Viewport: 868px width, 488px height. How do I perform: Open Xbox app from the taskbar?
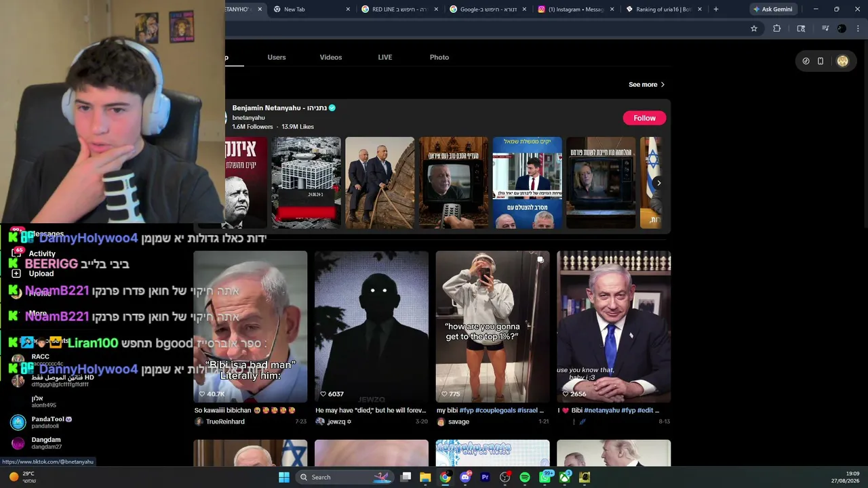pos(564,477)
